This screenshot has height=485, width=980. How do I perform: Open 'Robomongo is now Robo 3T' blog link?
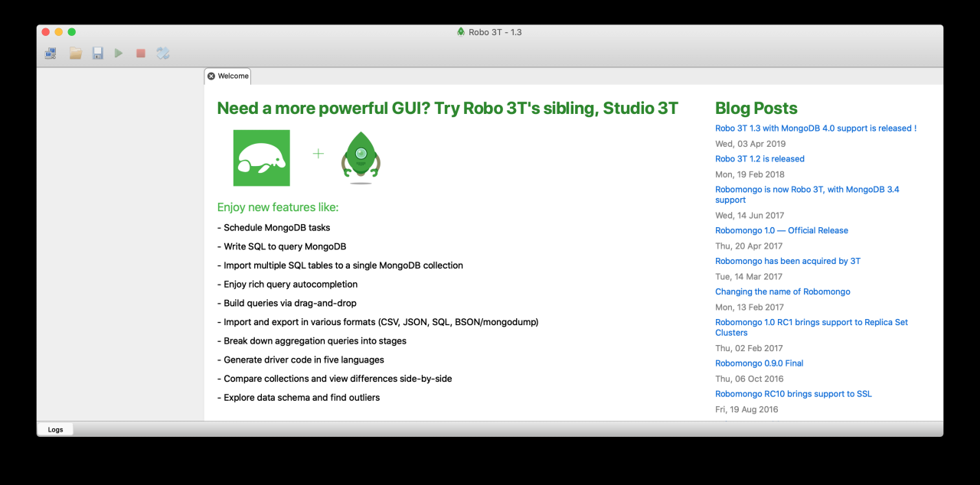click(x=807, y=194)
